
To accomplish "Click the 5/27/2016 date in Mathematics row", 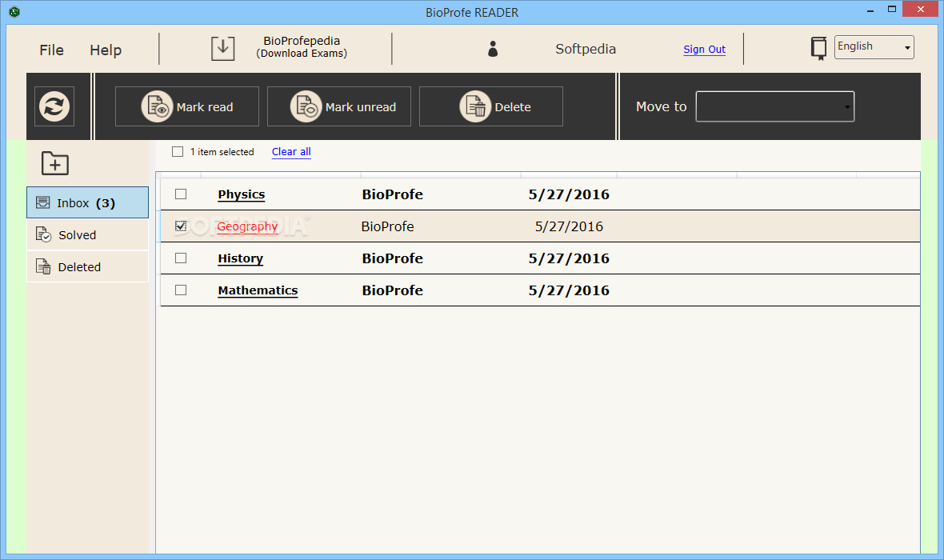I will 569,290.
